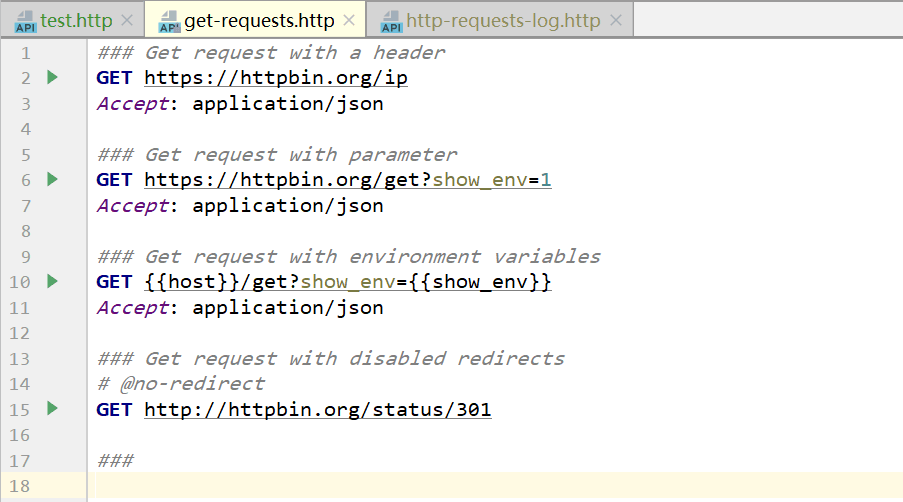Screen dimensions: 903x502
Task: Open the httpbin.org/get?show_env=1 link
Action: (348, 180)
